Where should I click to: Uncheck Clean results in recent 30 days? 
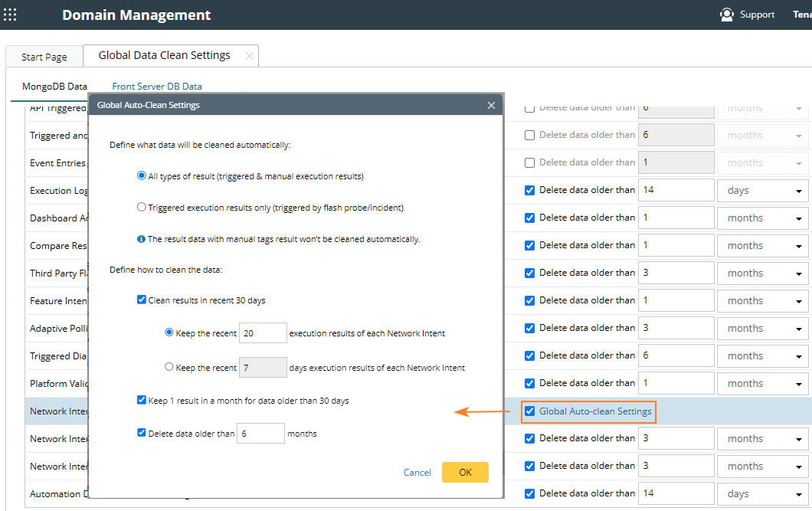click(x=142, y=300)
